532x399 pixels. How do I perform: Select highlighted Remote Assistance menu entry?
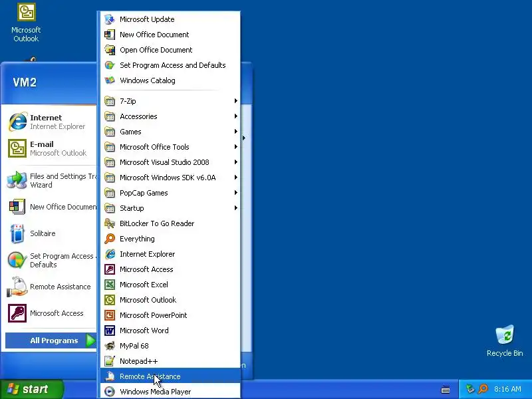(x=170, y=376)
